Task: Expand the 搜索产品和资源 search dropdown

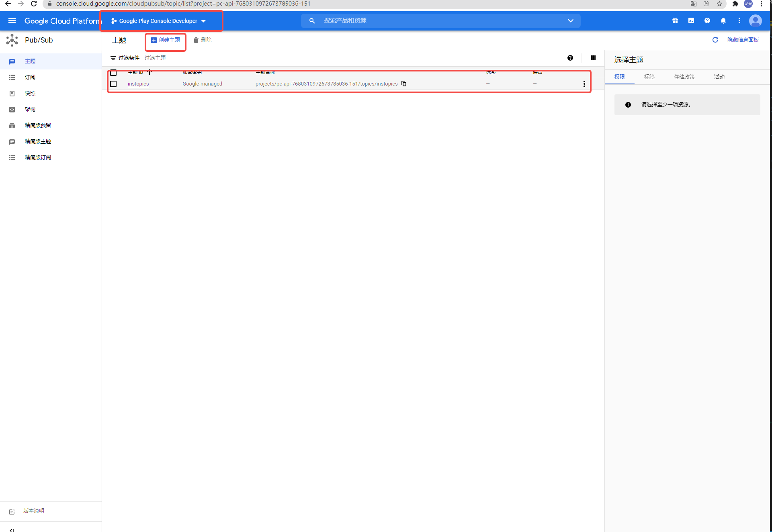Action: (x=569, y=20)
